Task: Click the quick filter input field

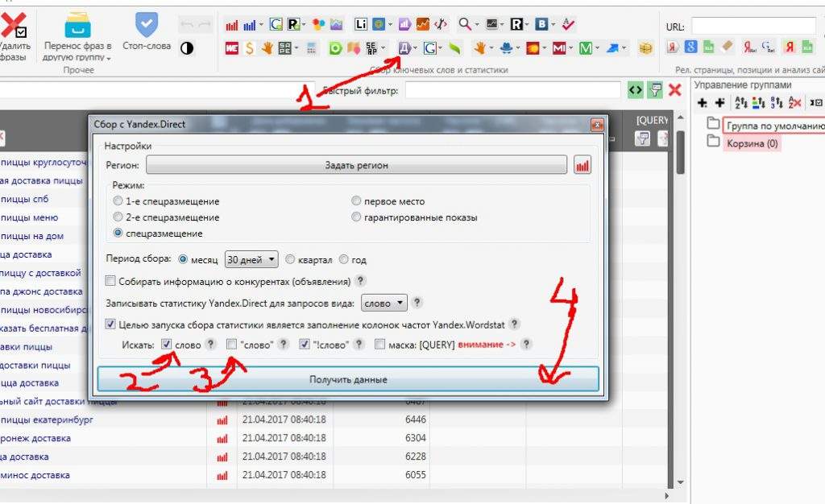Action: (x=513, y=90)
